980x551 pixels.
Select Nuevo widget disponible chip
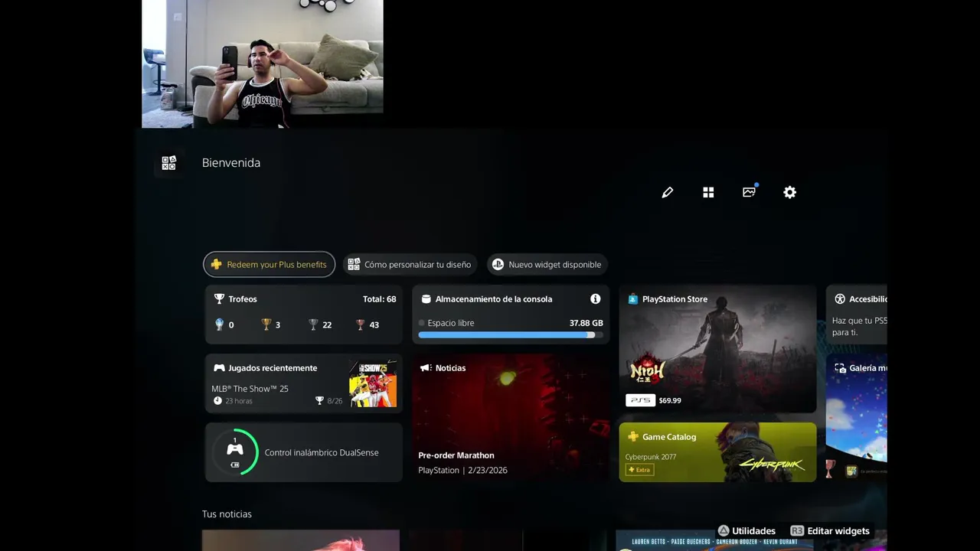[547, 265]
